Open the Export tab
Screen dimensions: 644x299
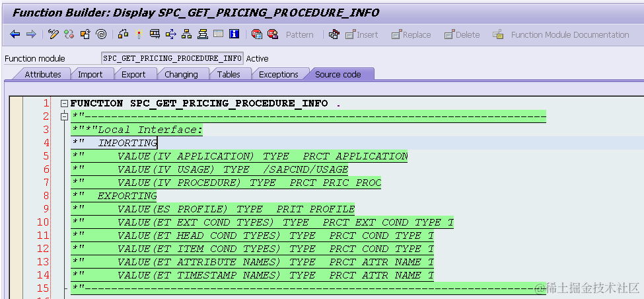tap(133, 75)
